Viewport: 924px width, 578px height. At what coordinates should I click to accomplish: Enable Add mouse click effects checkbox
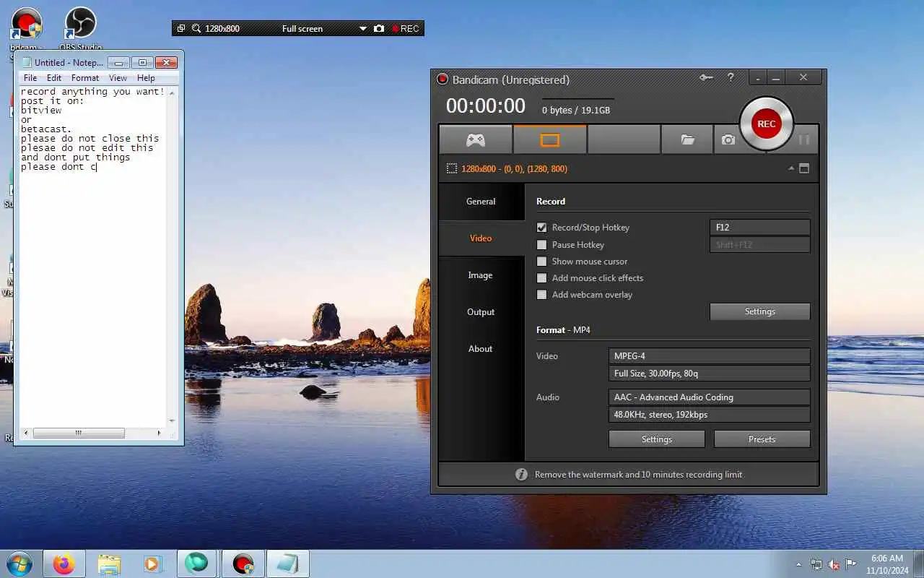coord(541,277)
